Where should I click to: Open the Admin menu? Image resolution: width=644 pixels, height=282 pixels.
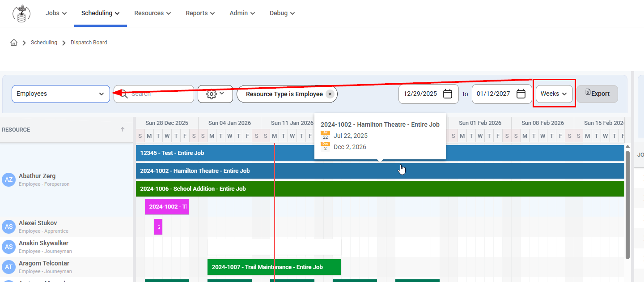242,13
